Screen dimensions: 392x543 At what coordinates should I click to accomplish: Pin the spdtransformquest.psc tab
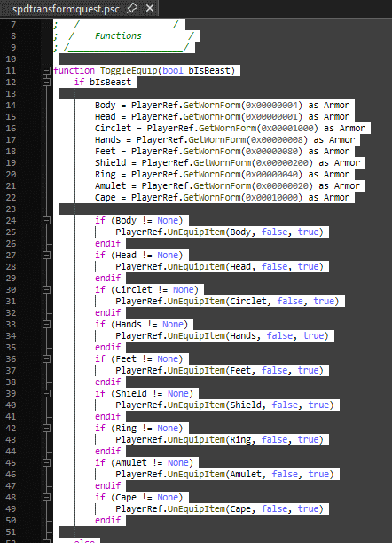[x=132, y=8]
